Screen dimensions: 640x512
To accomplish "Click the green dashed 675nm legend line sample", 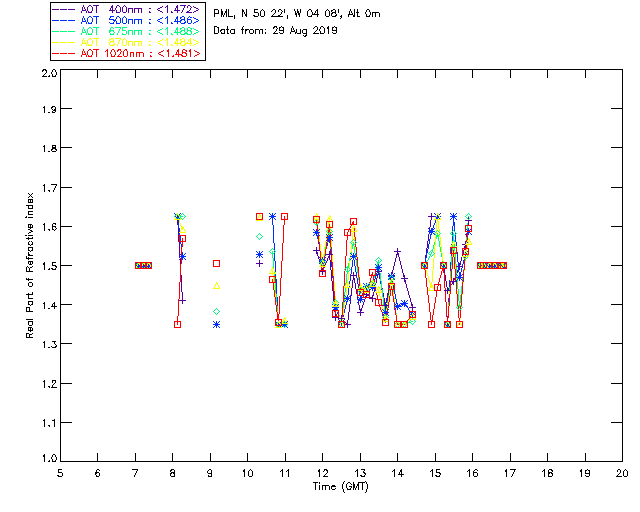I will [64, 31].
